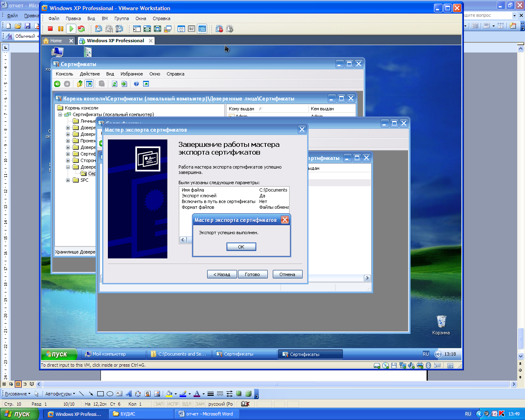The image size is (525, 420).
Task: Click the Revert to snapshot icon
Action: [109, 29]
